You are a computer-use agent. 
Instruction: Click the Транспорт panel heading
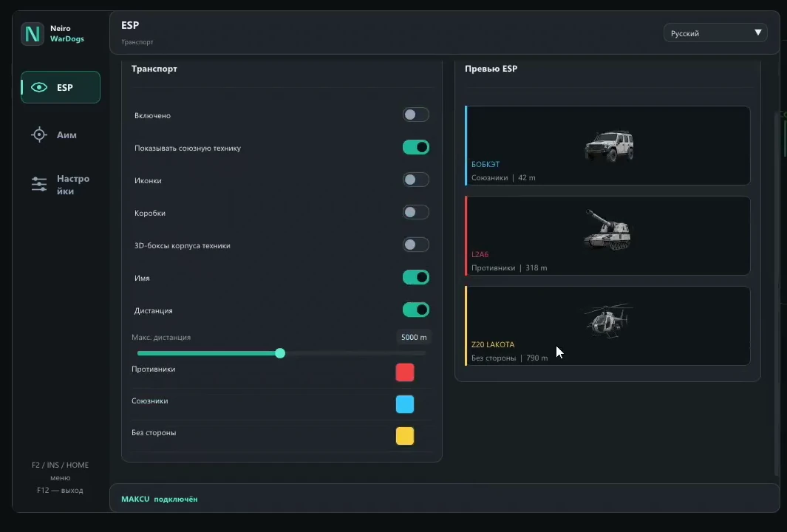tap(154, 69)
